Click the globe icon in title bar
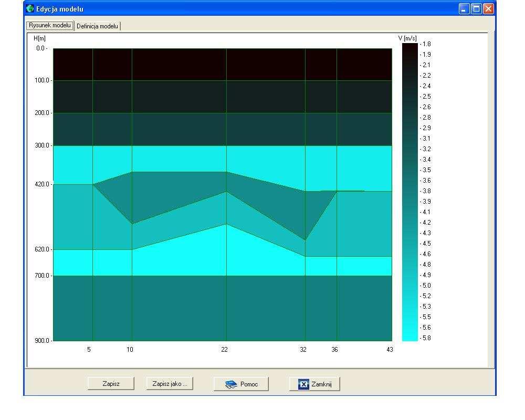The image size is (525, 420). click(x=30, y=8)
